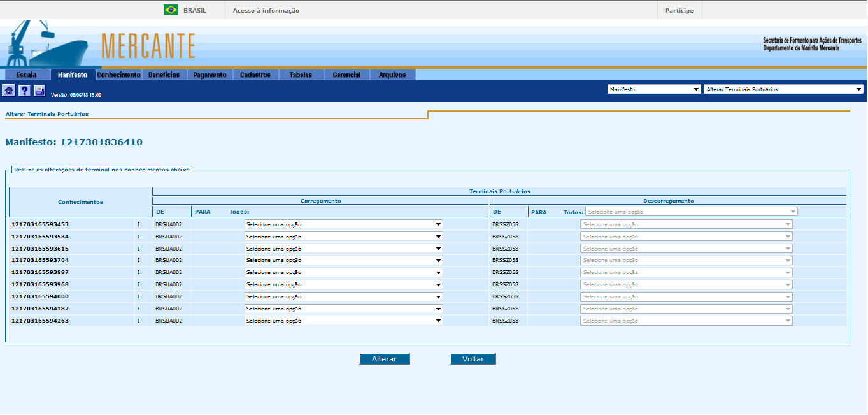Open the Gerencial tab
The image size is (868, 415).
tap(346, 75)
